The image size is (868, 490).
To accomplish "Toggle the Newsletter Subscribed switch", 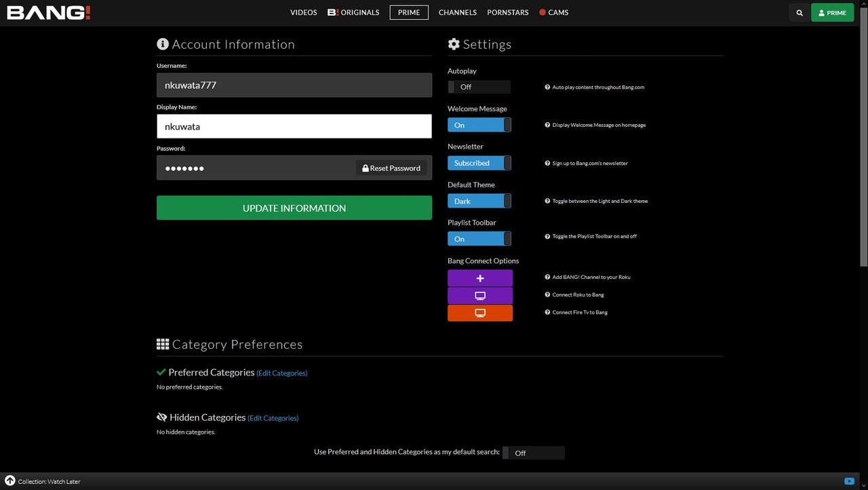I will point(479,163).
